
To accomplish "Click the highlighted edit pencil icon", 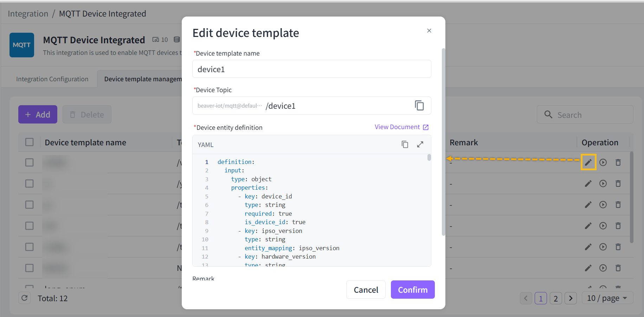I will tap(588, 162).
